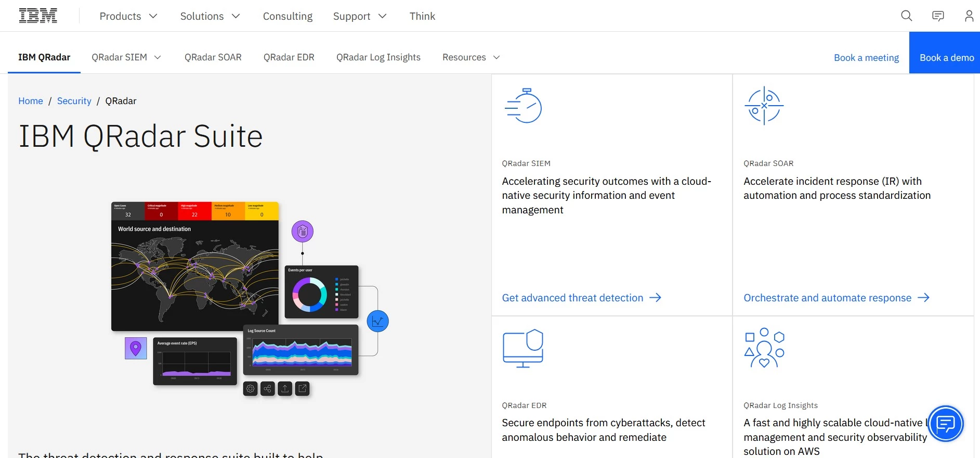Viewport: 980px width, 458px height.
Task: Click the red critical magnitude swatch
Action: point(161,211)
